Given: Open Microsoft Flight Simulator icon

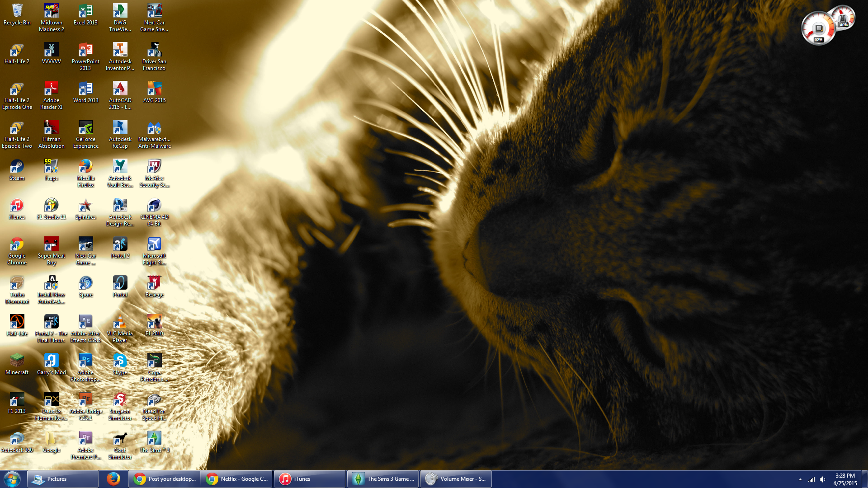Looking at the screenshot, I should coord(155,251).
